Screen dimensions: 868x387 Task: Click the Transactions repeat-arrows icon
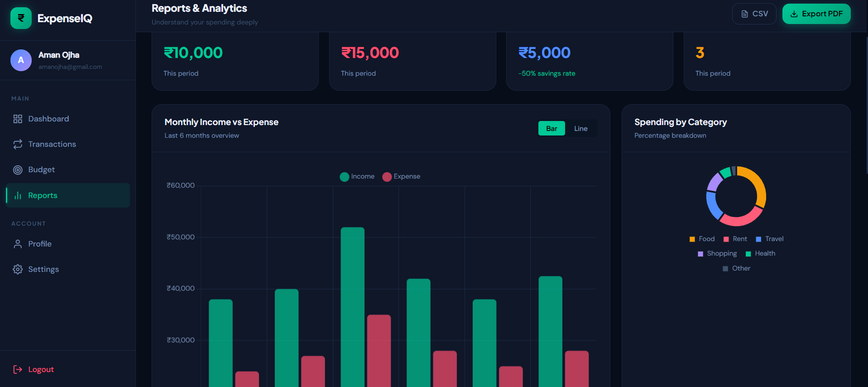18,144
